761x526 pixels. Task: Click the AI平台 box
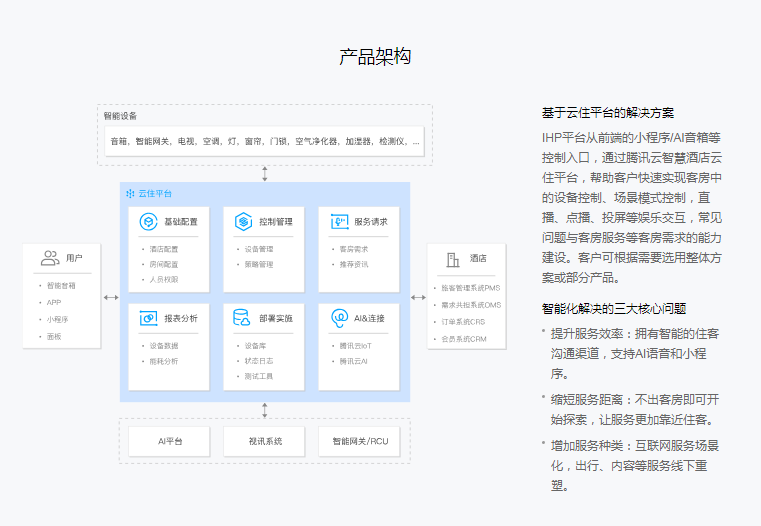pos(169,441)
